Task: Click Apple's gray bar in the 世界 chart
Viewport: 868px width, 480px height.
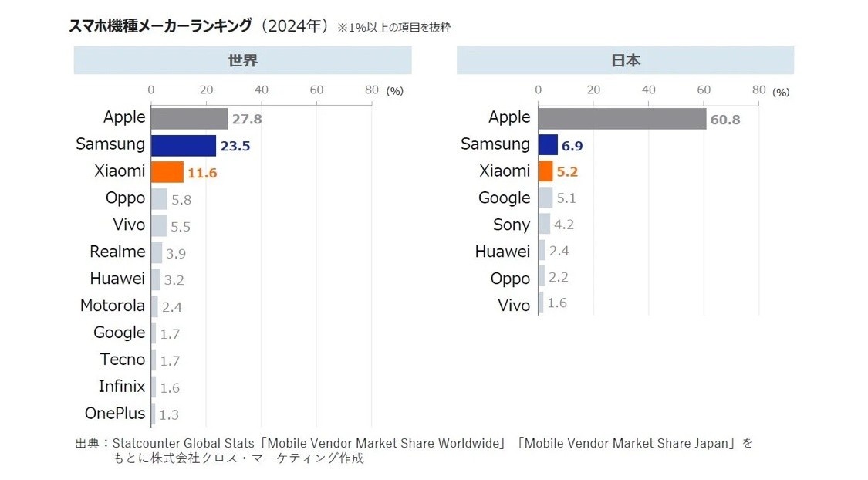Action: click(x=189, y=118)
